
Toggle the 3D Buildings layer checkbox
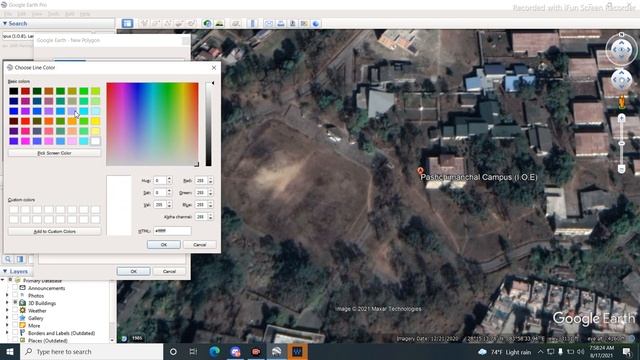click(x=15, y=303)
